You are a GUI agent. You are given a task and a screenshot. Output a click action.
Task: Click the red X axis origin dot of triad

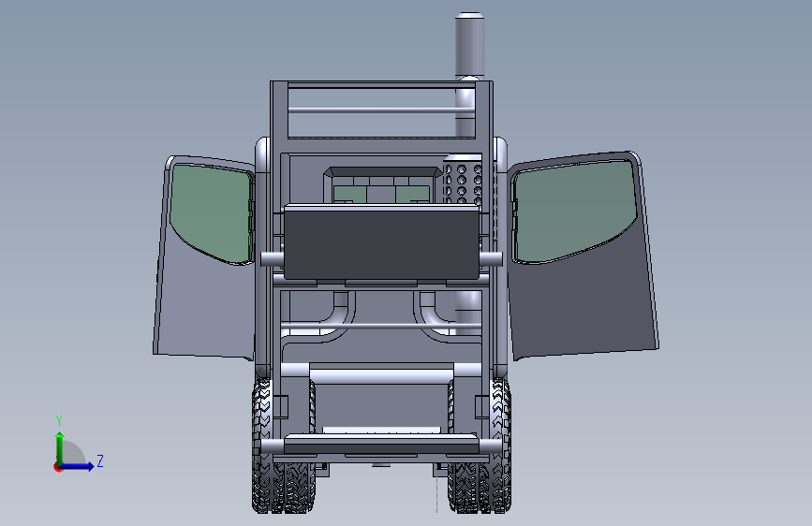[57, 467]
